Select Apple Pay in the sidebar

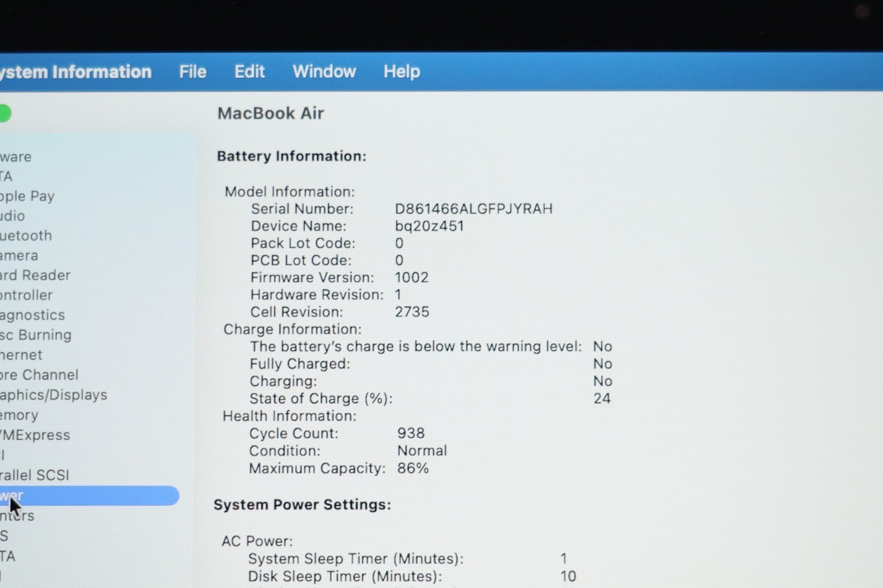[27, 196]
